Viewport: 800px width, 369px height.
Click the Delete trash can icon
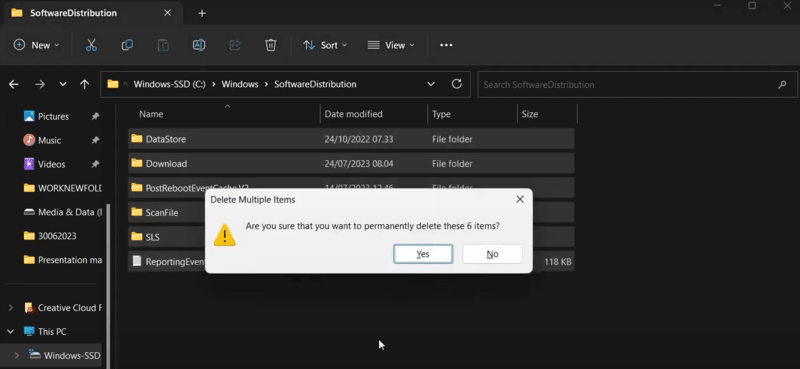(x=270, y=45)
